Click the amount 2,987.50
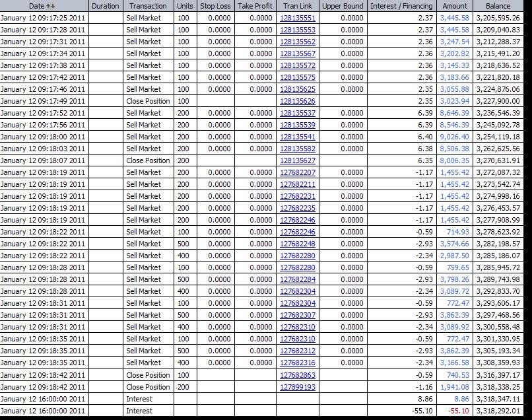This screenshot has height=420, width=532. (x=455, y=256)
